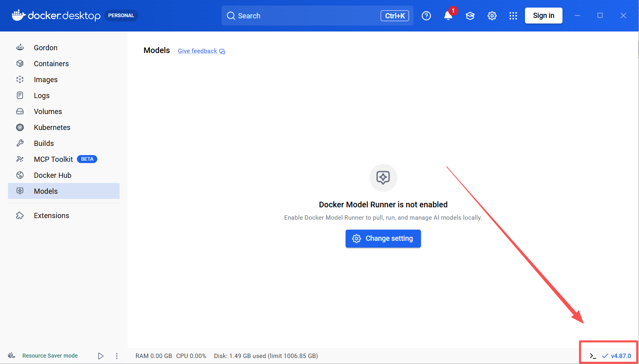639x364 pixels.
Task: Click the Resource Saver leaf-whale icon
Action: pos(12,356)
